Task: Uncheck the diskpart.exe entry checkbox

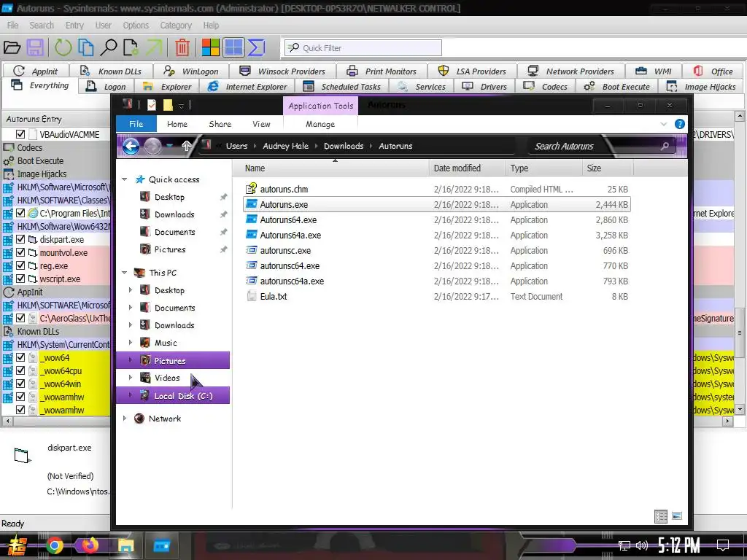Action: coord(20,239)
